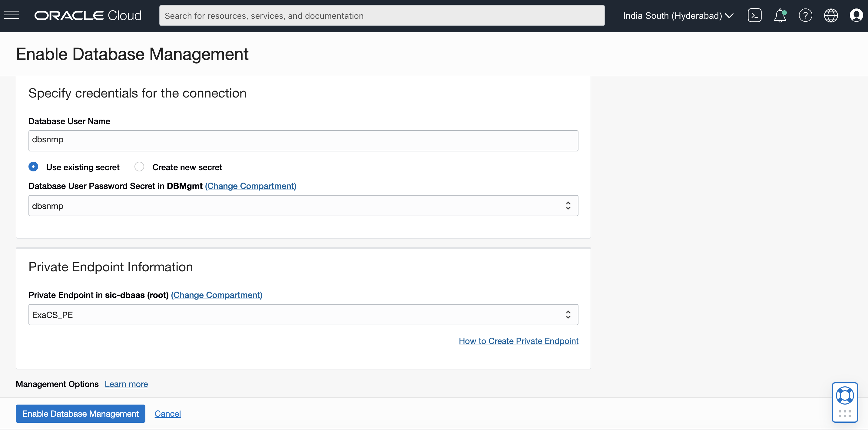
Task: Open How to Create Private Endpoint link
Action: [518, 341]
